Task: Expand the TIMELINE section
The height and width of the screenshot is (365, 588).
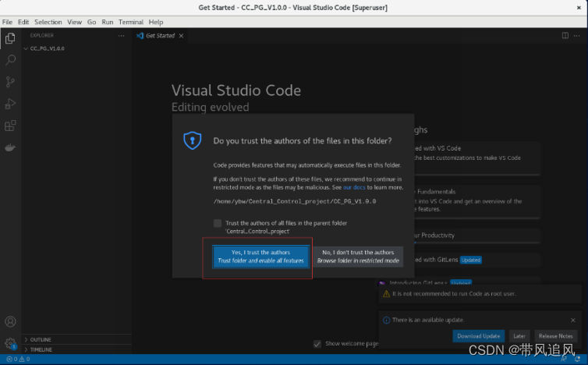Action: pyautogui.click(x=76, y=349)
